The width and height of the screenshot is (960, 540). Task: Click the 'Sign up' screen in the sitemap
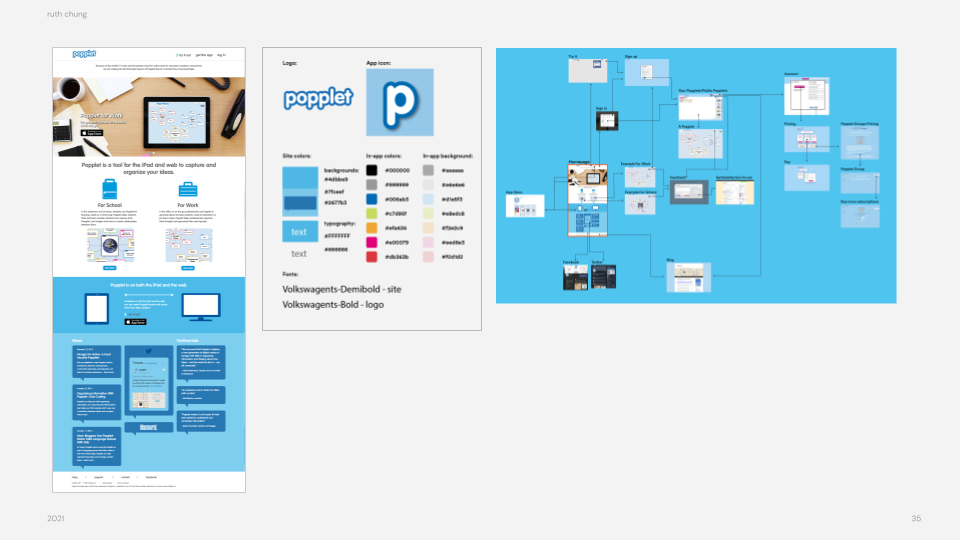(x=647, y=73)
